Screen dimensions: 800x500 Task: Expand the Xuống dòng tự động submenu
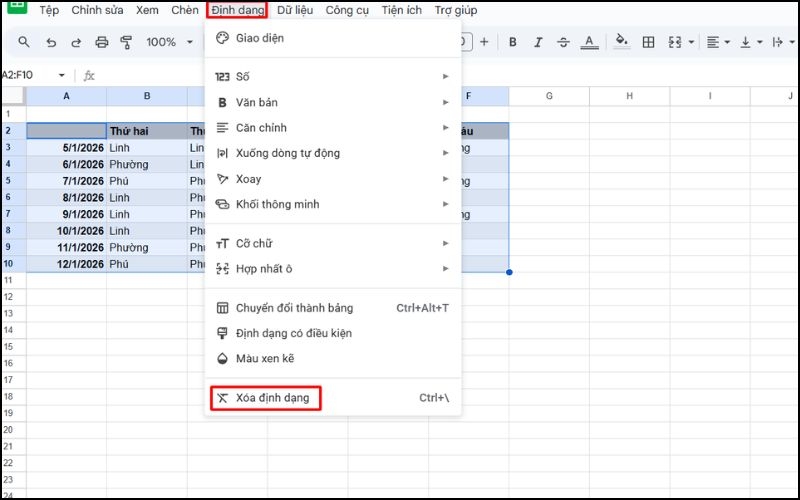click(333, 153)
